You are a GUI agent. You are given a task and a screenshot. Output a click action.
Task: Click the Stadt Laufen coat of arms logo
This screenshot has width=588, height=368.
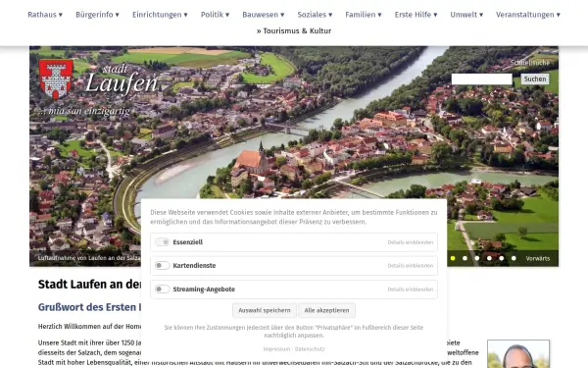[x=56, y=79]
